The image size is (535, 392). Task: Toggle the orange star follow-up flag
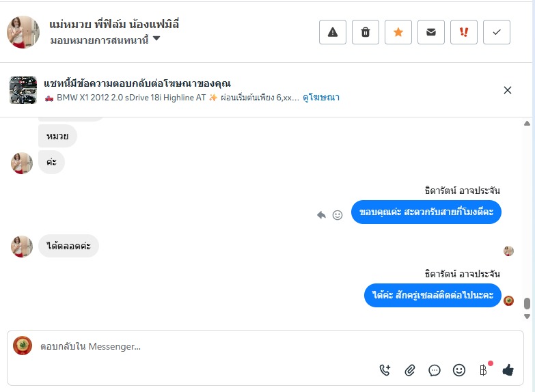pos(398,32)
